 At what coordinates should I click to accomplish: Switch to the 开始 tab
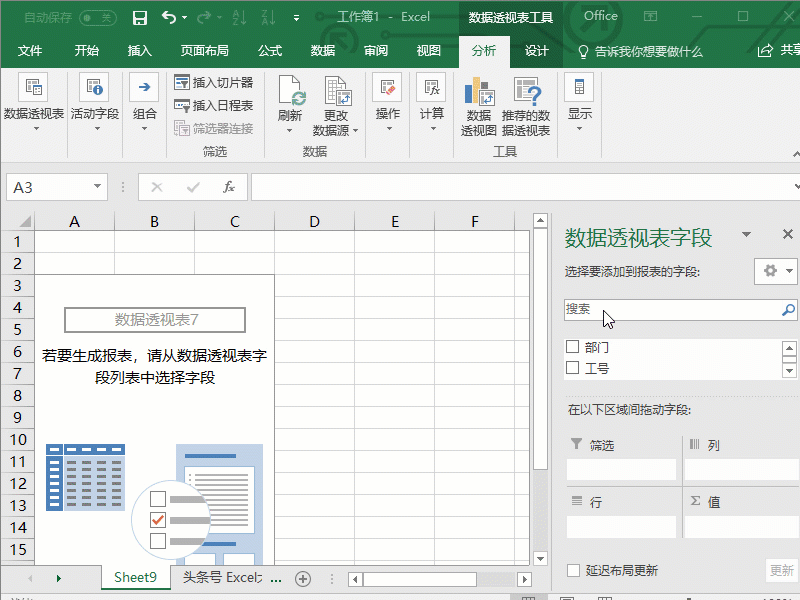[x=86, y=51]
